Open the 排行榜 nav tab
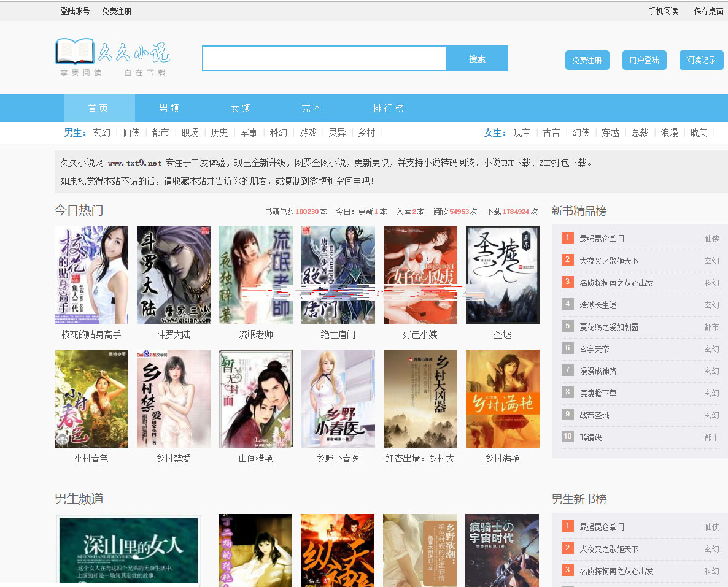Image resolution: width=728 pixels, height=587 pixels. coord(388,108)
